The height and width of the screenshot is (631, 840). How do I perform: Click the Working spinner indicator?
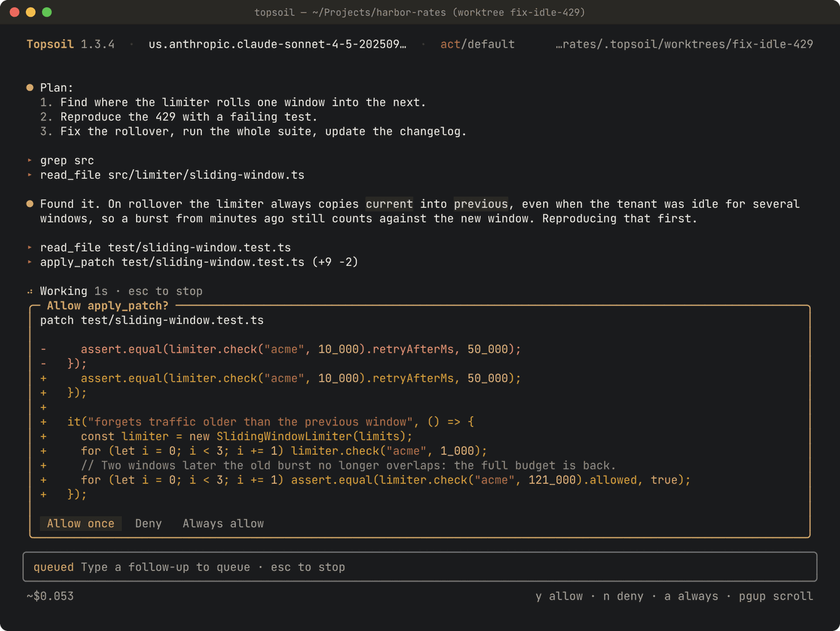tap(29, 291)
